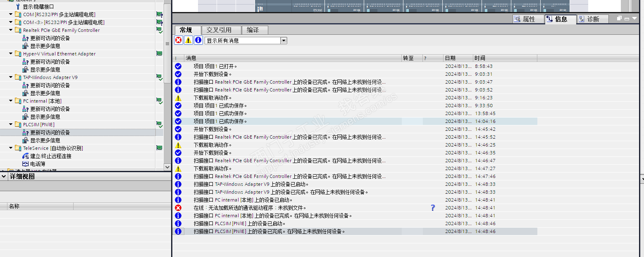The height and width of the screenshot is (257, 644).
Task: Click the checkmark icon on the 8:58:43 message
Action: pos(178,66)
